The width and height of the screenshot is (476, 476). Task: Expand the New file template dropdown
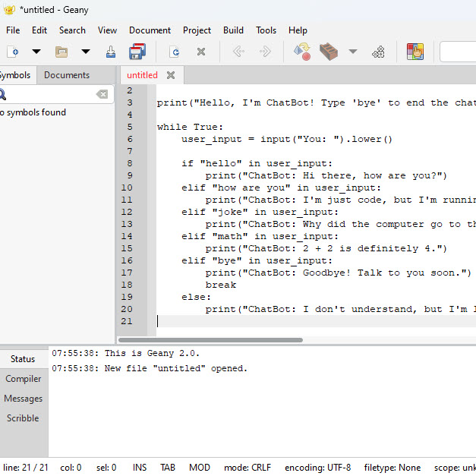36,52
